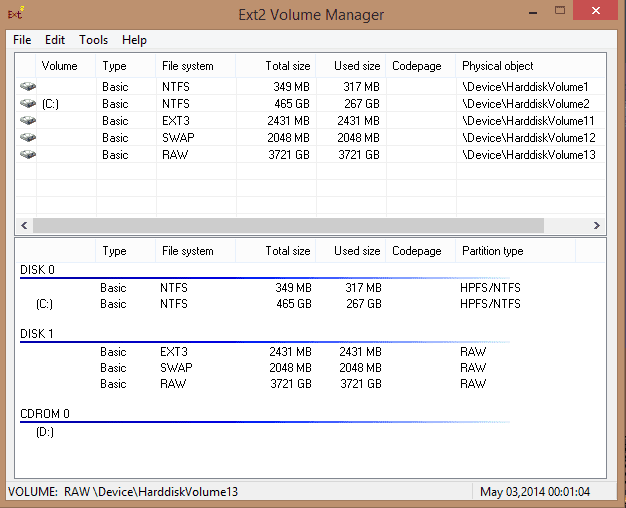Click Codepage header in lower pane
This screenshot has height=508, width=626.
[421, 251]
